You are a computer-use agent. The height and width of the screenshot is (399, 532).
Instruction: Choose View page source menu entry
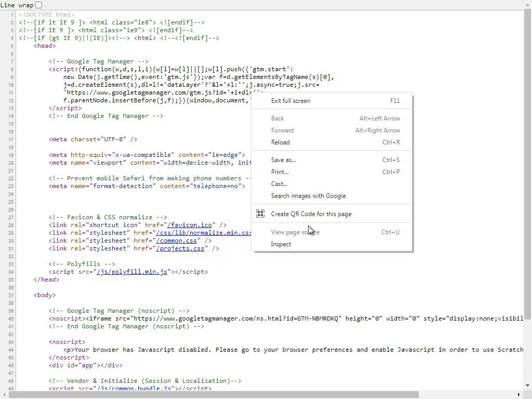click(x=332, y=232)
